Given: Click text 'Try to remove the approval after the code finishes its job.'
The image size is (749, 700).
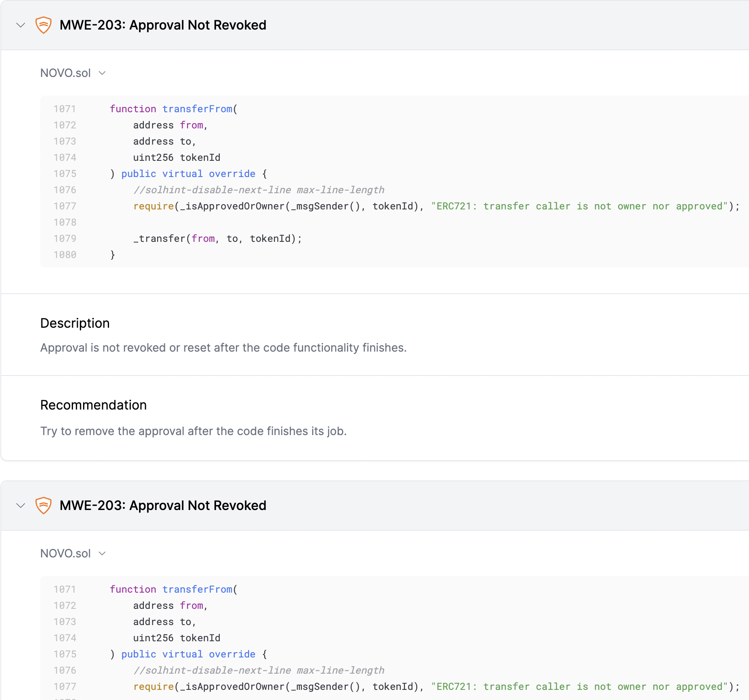Looking at the screenshot, I should (x=193, y=431).
